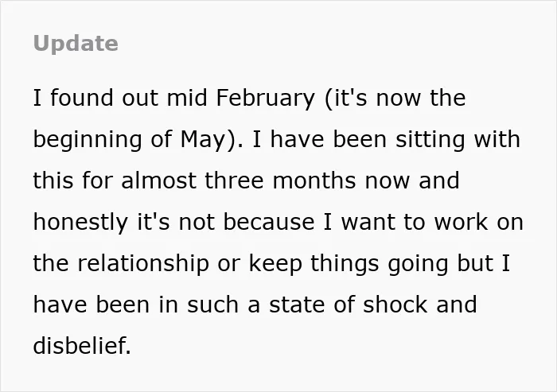Image resolution: width=557 pixels, height=392 pixels.
Task: Click the word "keep" in the paragraph
Action: [x=275, y=263]
